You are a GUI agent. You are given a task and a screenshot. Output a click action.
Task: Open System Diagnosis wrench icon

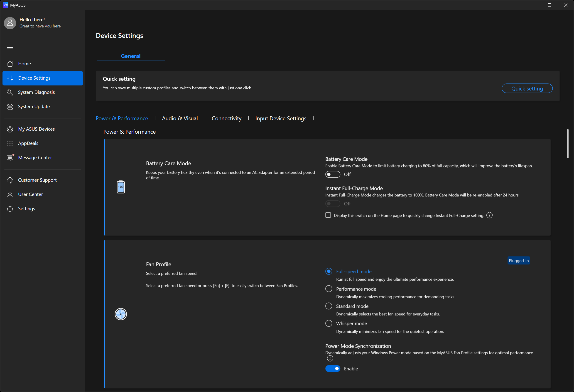pos(10,92)
